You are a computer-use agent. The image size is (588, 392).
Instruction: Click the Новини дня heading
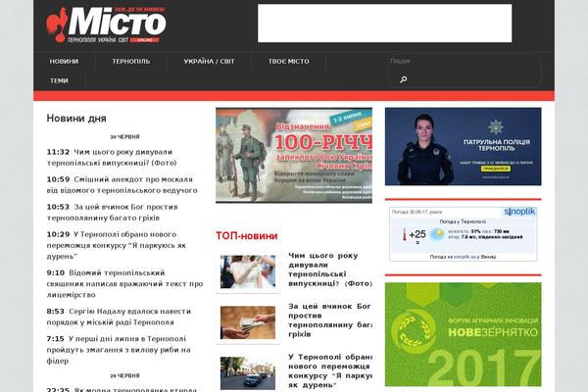pyautogui.click(x=76, y=119)
